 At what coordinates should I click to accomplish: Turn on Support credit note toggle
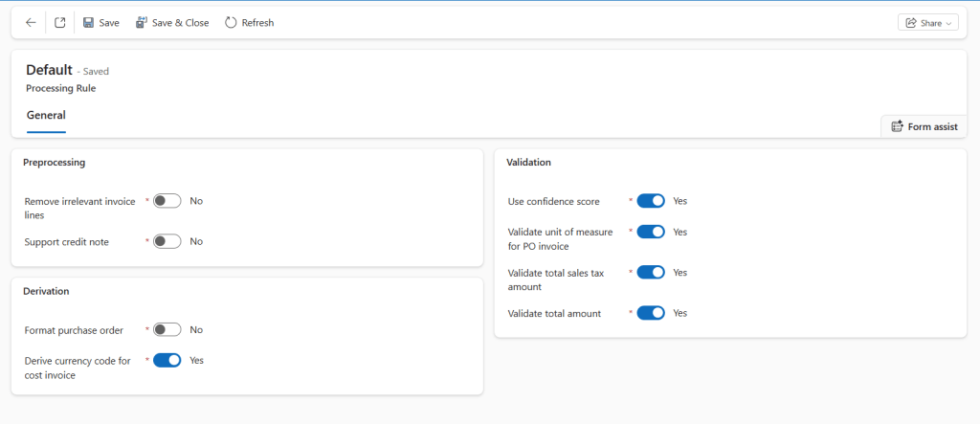coord(167,241)
